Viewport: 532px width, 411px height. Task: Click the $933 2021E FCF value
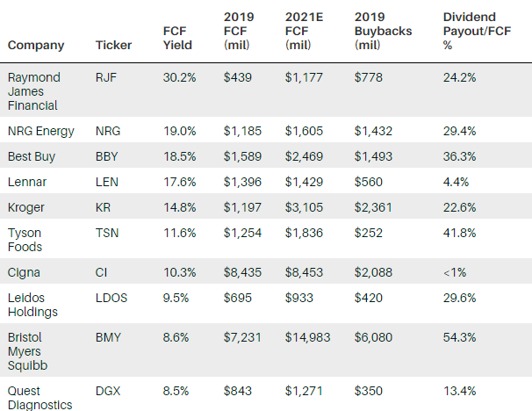[298, 298]
